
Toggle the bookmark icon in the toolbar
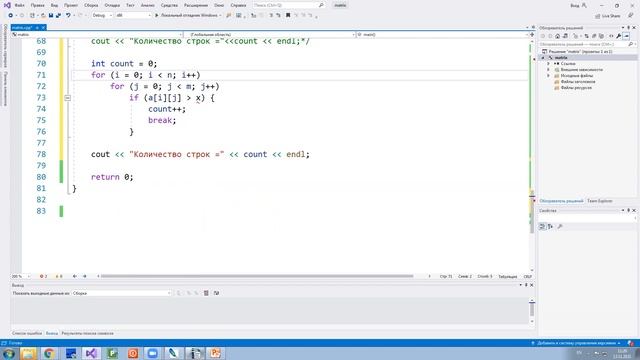pos(288,16)
